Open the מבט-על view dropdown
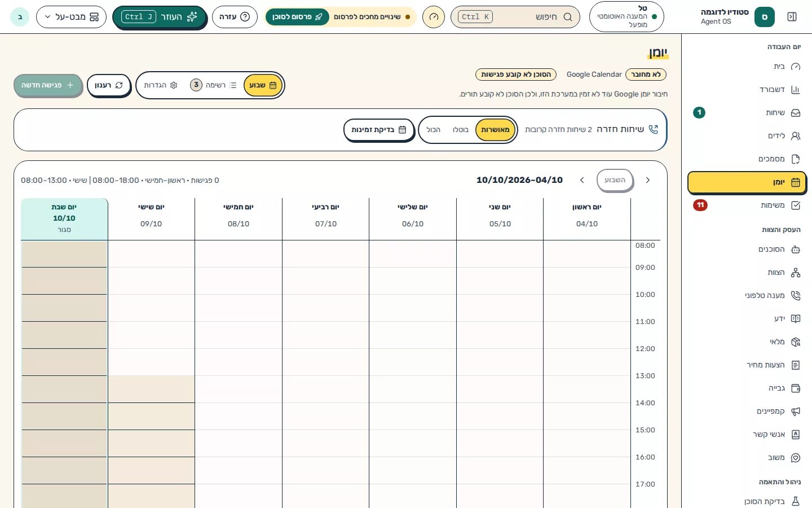 tap(71, 17)
